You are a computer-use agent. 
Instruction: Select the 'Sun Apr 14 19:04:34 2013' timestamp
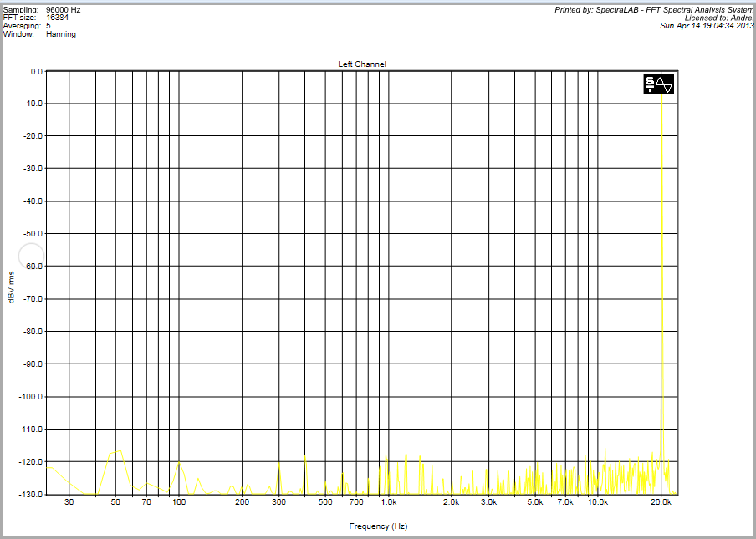(x=707, y=26)
